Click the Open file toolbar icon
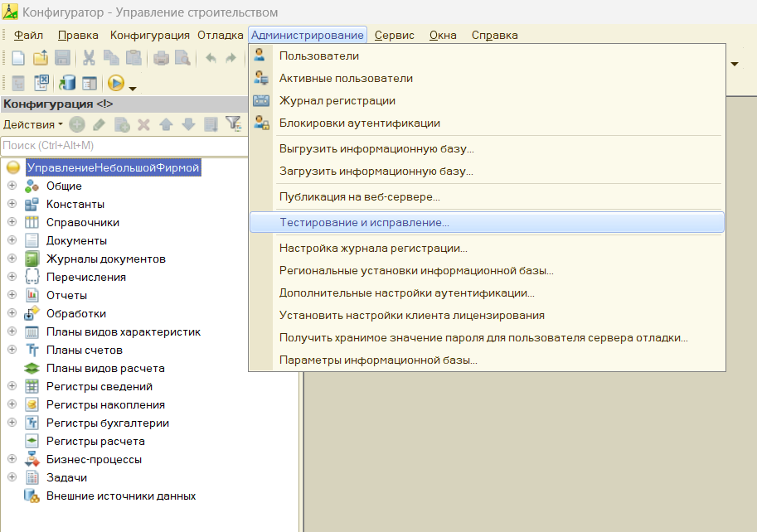757x532 pixels. pos(41,58)
